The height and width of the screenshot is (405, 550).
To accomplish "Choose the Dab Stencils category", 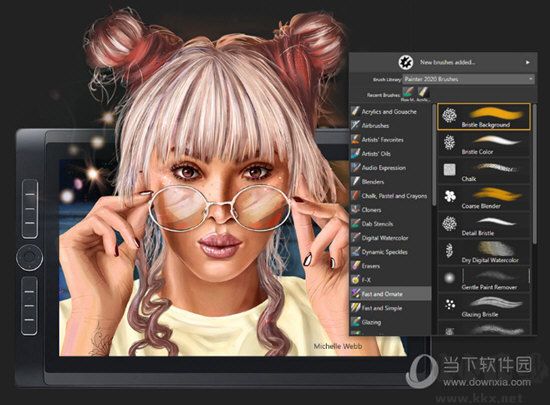I will [x=390, y=224].
